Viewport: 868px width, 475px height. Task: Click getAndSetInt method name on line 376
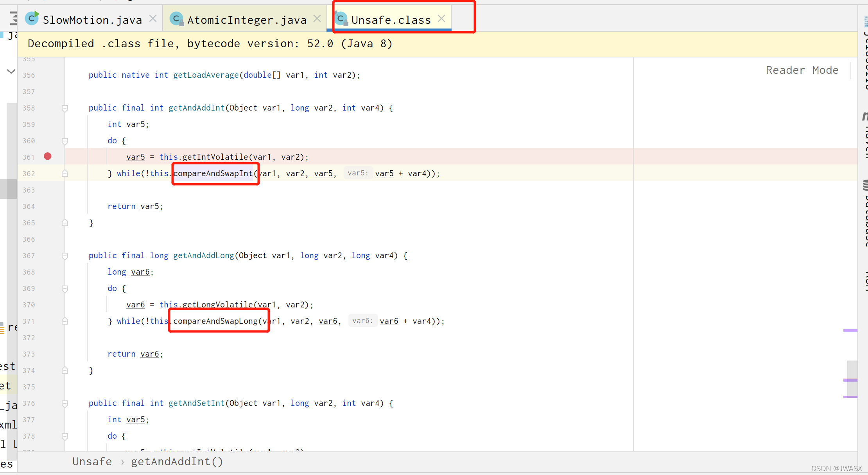point(197,403)
